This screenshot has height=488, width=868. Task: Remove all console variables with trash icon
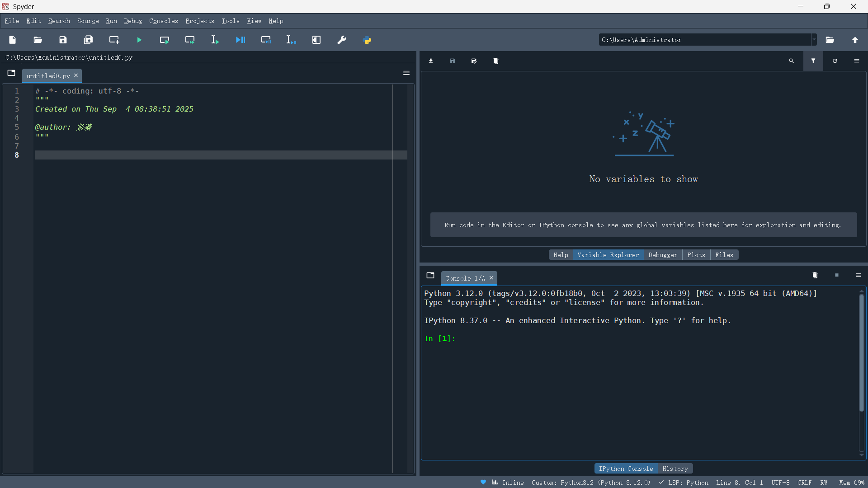[815, 275]
